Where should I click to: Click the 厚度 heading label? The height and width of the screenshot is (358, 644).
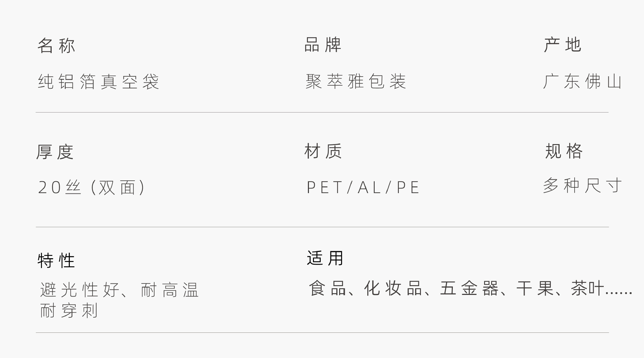[x=55, y=152]
